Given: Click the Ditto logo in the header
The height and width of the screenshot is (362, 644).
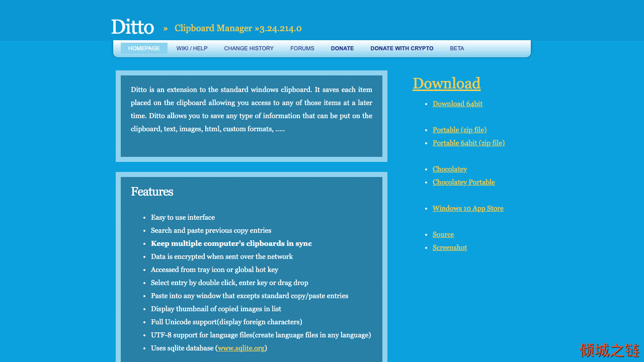Looking at the screenshot, I should [x=132, y=27].
